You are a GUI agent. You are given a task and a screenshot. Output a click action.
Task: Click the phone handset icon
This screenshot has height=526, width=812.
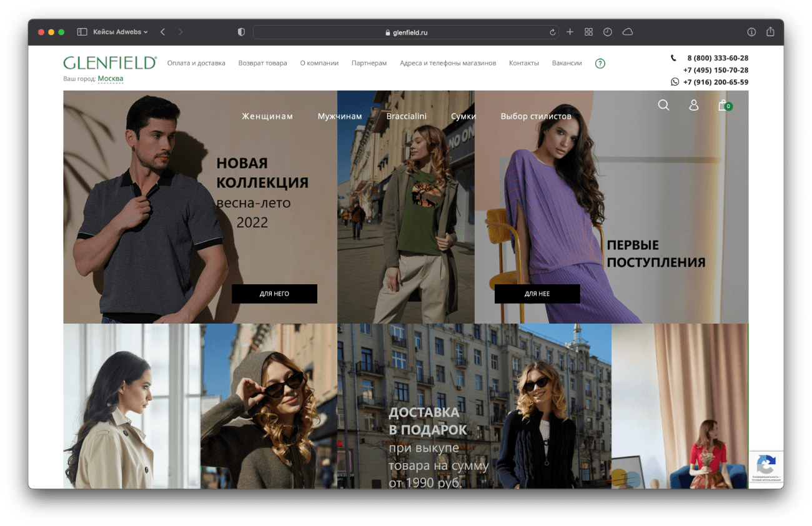click(673, 58)
